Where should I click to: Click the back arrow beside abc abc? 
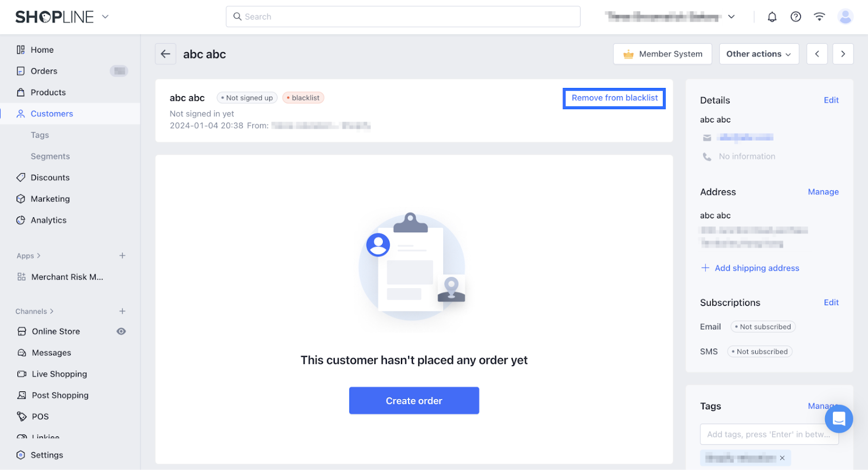point(165,54)
